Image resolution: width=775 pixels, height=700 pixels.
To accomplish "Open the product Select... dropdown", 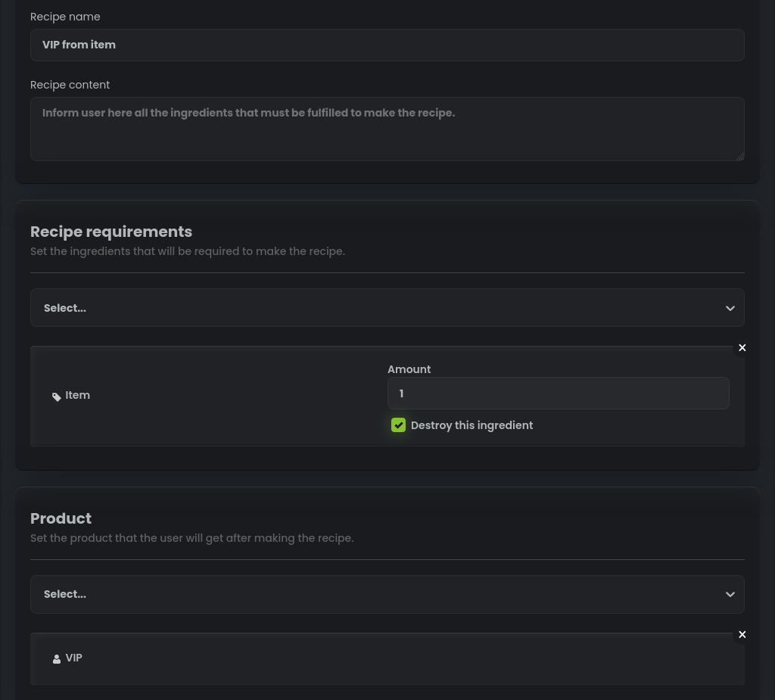I will click(x=387, y=594).
